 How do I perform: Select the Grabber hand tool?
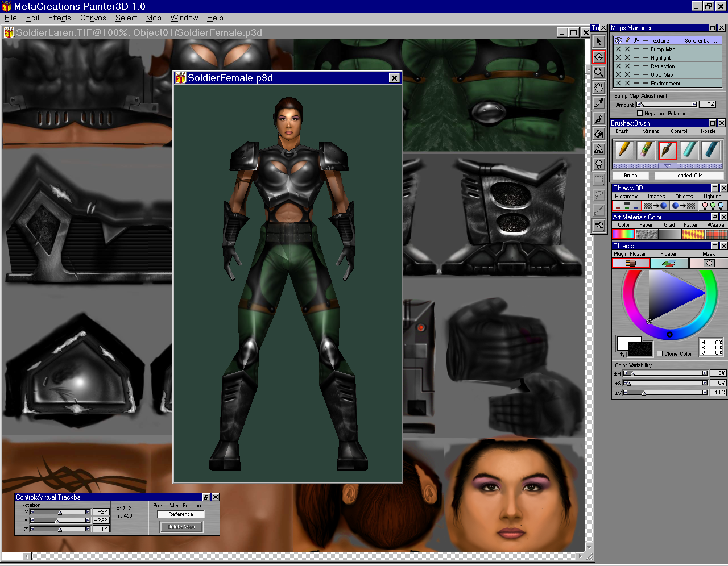[x=599, y=88]
